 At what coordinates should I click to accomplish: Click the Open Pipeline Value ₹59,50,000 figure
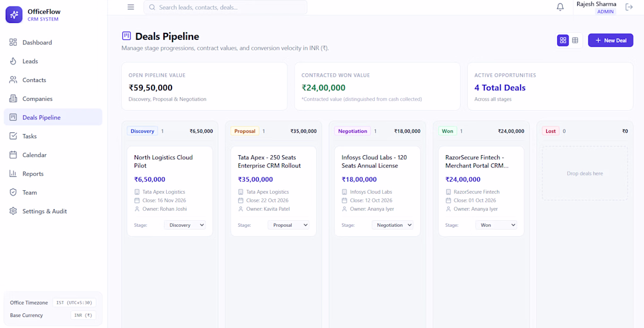coord(150,87)
